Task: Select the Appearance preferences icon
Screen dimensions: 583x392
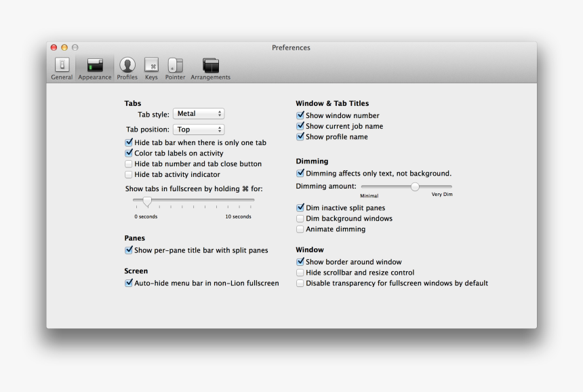Action: [94, 65]
